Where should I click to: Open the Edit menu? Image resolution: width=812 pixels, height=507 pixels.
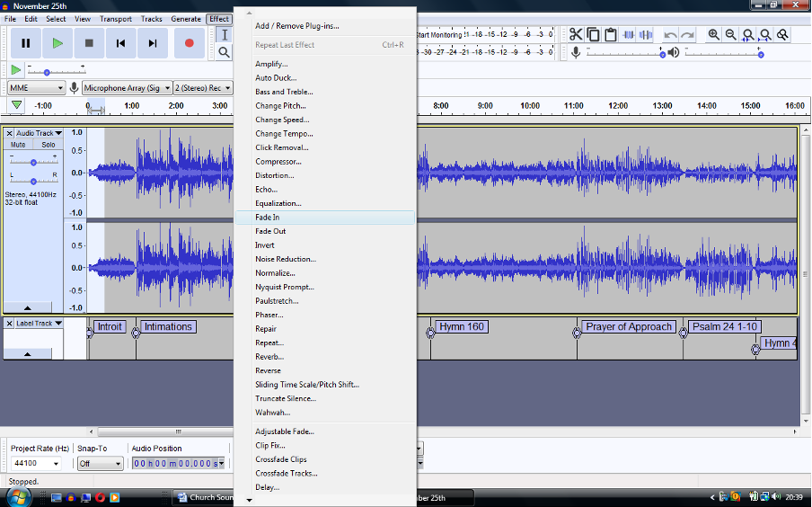[x=31, y=19]
